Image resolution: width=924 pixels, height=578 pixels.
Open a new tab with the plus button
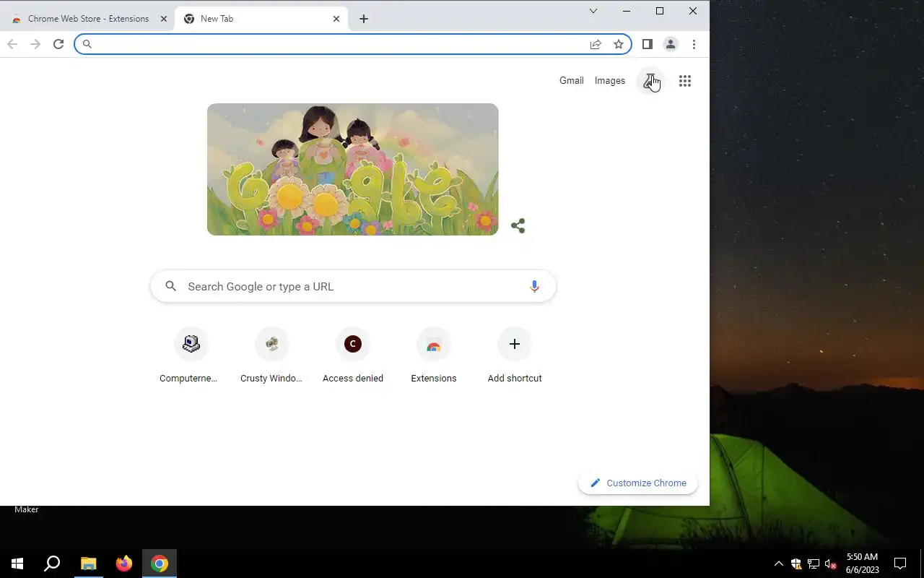(x=364, y=19)
